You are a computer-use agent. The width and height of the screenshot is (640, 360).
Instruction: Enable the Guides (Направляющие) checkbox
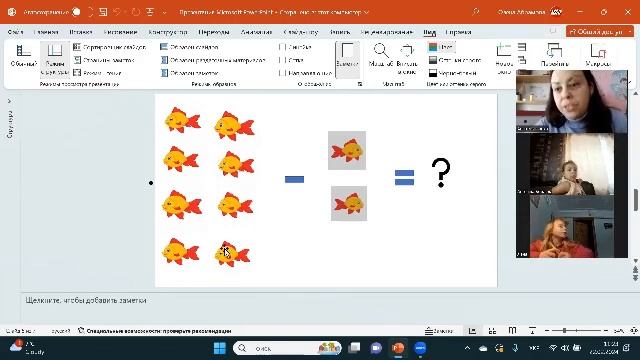tap(282, 73)
